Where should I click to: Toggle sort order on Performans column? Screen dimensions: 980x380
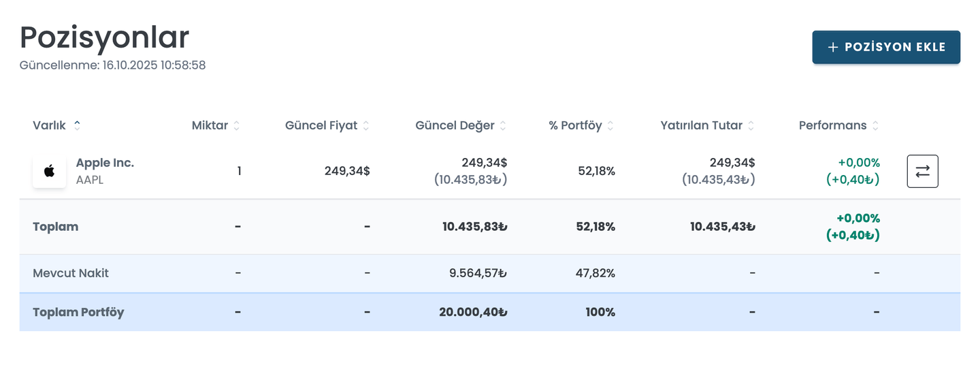tap(875, 126)
